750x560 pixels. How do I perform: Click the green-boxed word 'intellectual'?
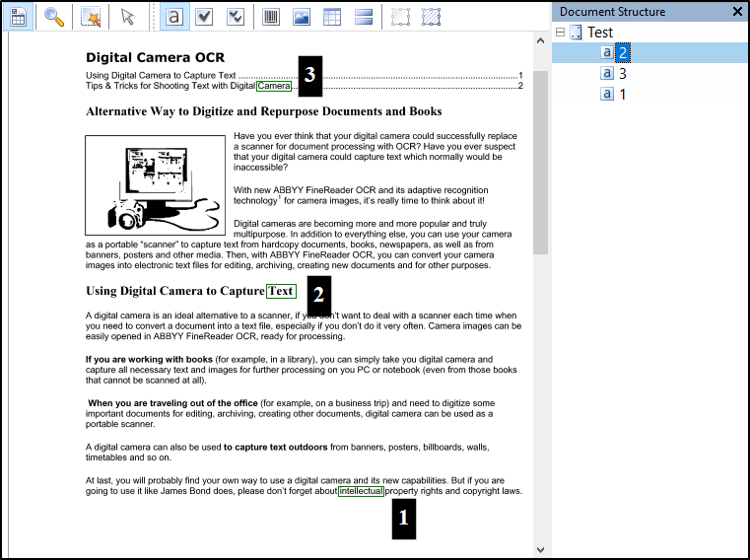coord(361,491)
